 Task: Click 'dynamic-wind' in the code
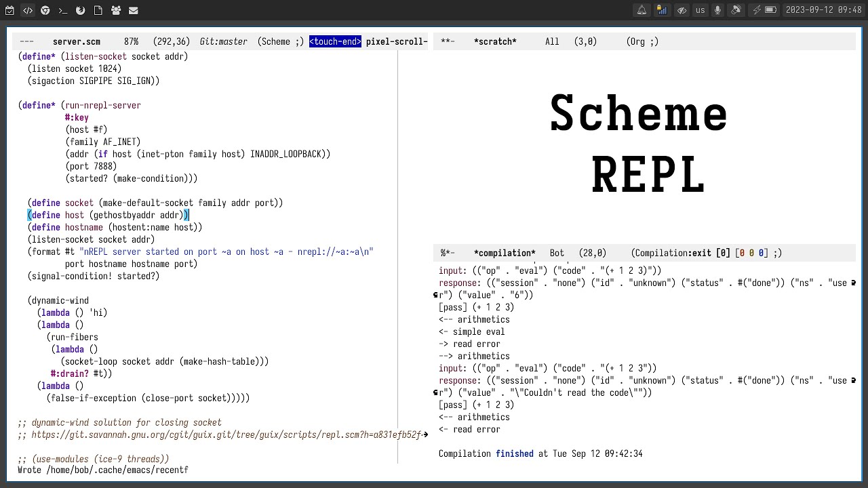click(60, 301)
